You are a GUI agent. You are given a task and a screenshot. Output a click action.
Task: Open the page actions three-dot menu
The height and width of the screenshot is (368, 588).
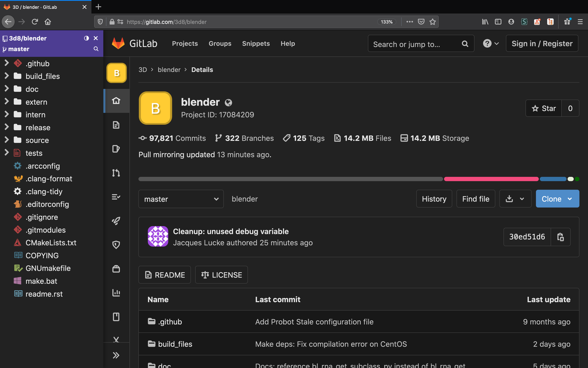410,22
